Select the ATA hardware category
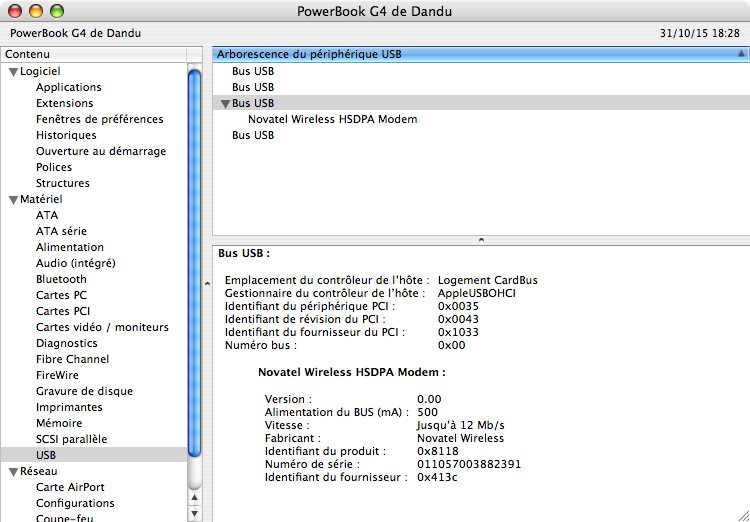 [47, 215]
